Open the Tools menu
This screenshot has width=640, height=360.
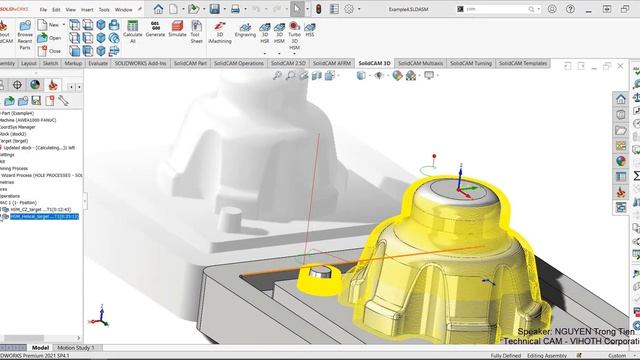coord(104,9)
